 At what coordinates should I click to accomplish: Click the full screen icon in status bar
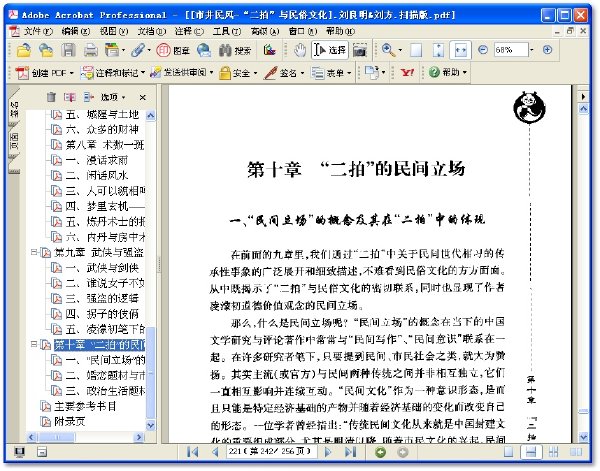[x=19, y=452]
